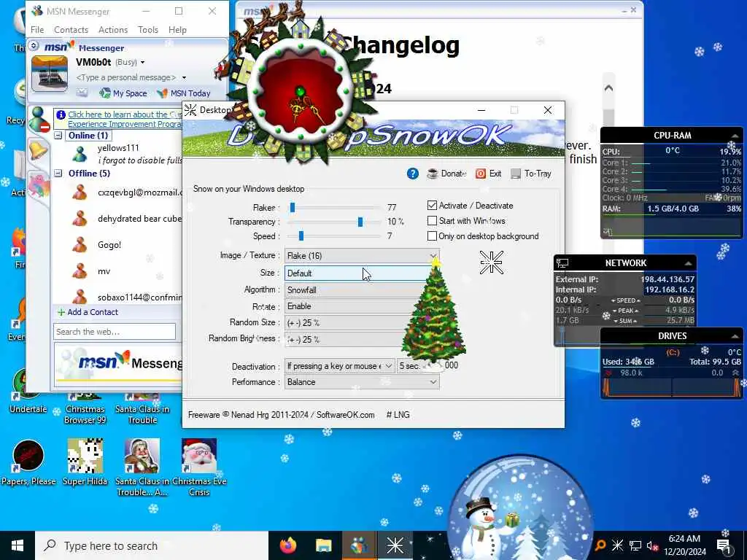
Task: Click the Firefox icon on the taskbar
Action: (287, 545)
